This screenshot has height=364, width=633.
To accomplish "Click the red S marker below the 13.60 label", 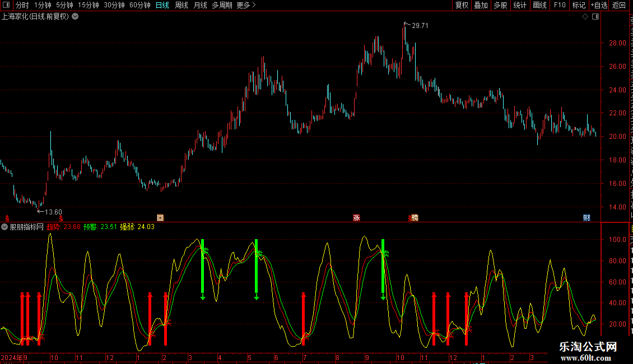I will point(61,218).
